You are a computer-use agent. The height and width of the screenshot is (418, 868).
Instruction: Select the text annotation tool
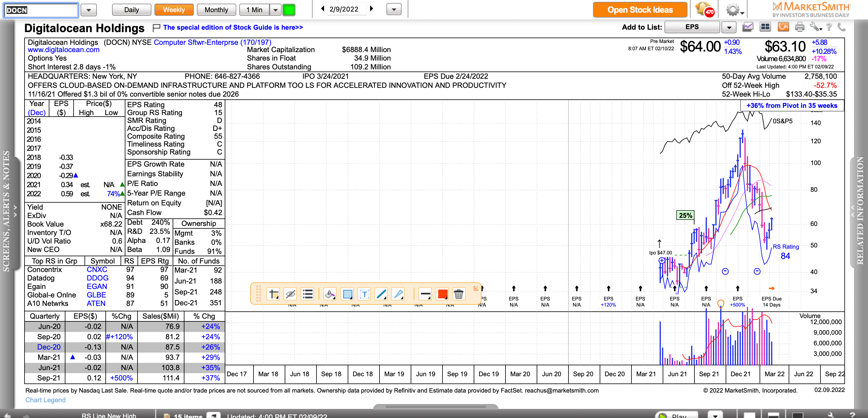point(364,294)
